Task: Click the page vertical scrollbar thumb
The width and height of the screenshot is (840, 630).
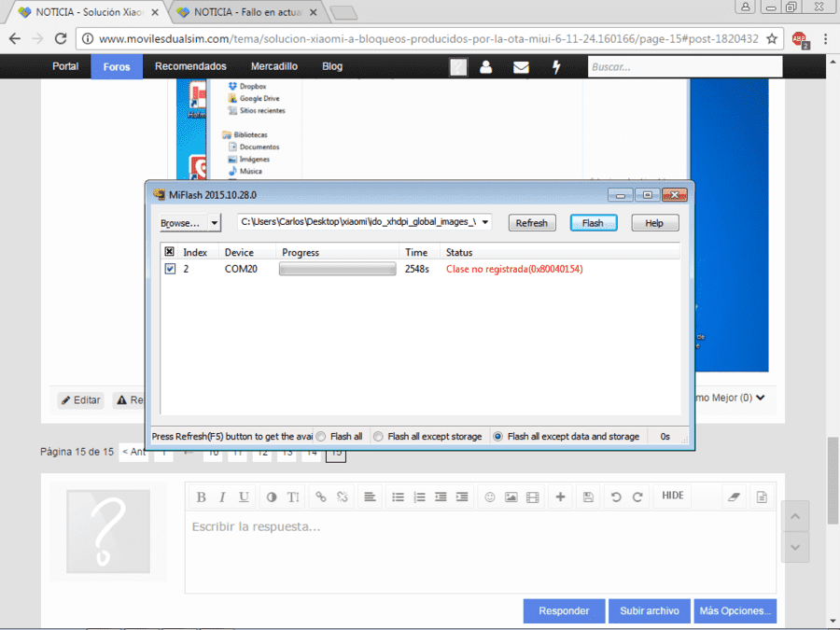Action: (833, 481)
